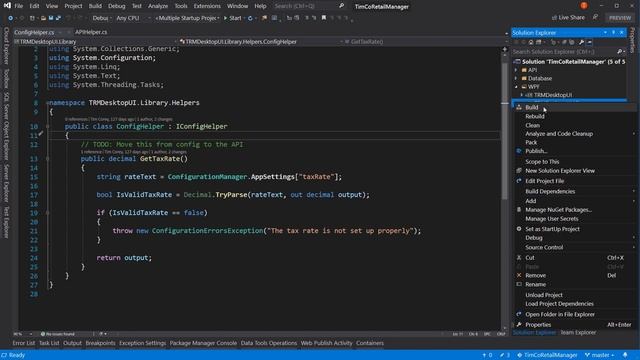Click the TimCoRetailManager repository in status bar
The image size is (640, 360).
547,355
